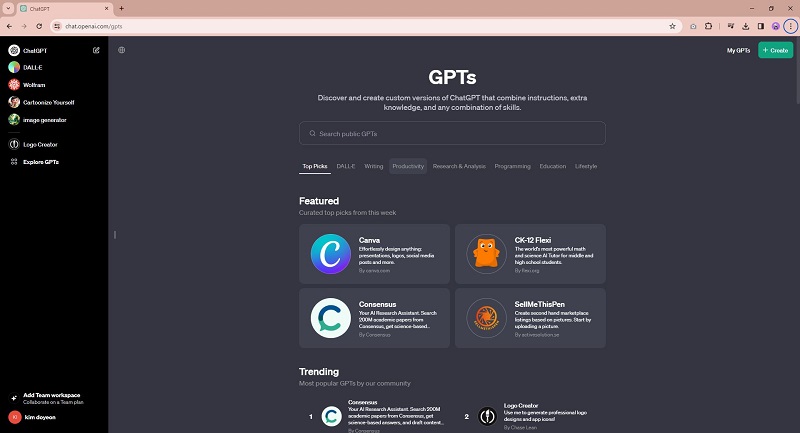This screenshot has height=433, width=800.
Task: Click the CK-12 Flexi title text
Action: point(533,240)
